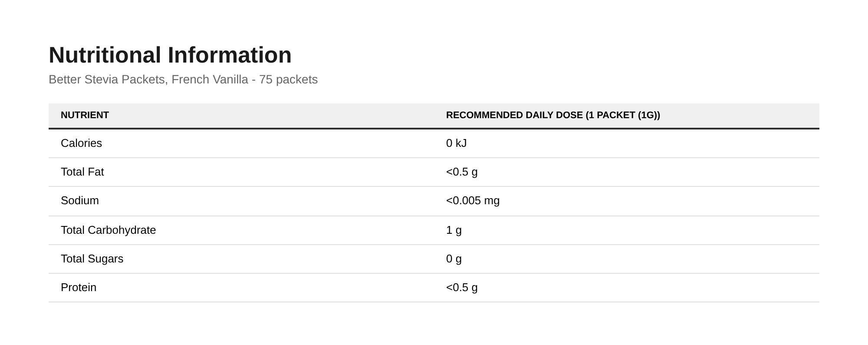Click the 0 kJ value cell
This screenshot has width=868, height=345.
(456, 143)
